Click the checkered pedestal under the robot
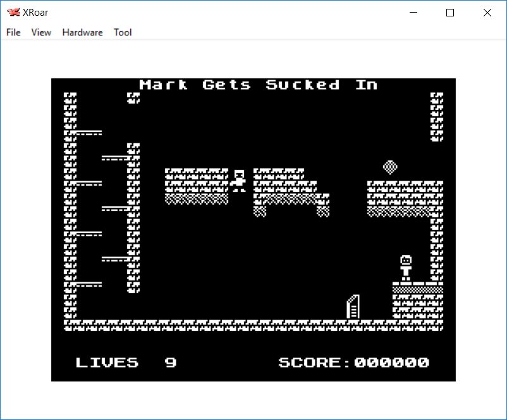 pyautogui.click(x=417, y=289)
